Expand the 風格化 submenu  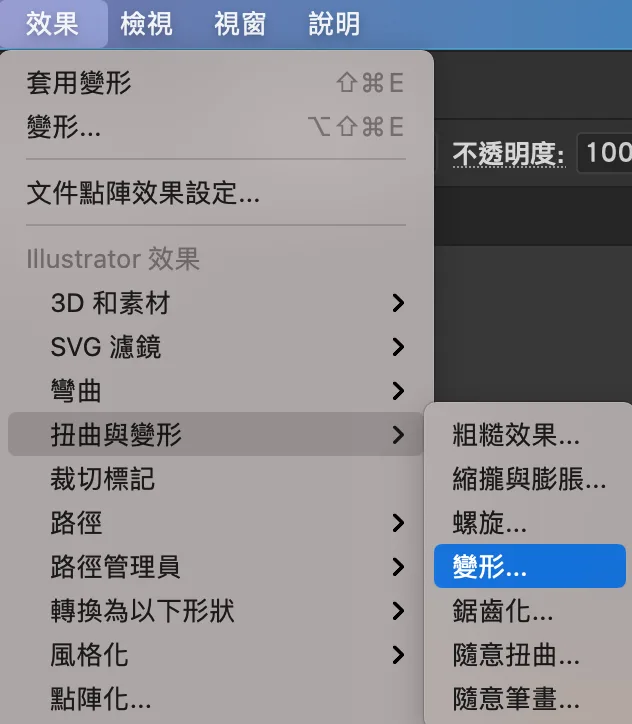[216, 654]
